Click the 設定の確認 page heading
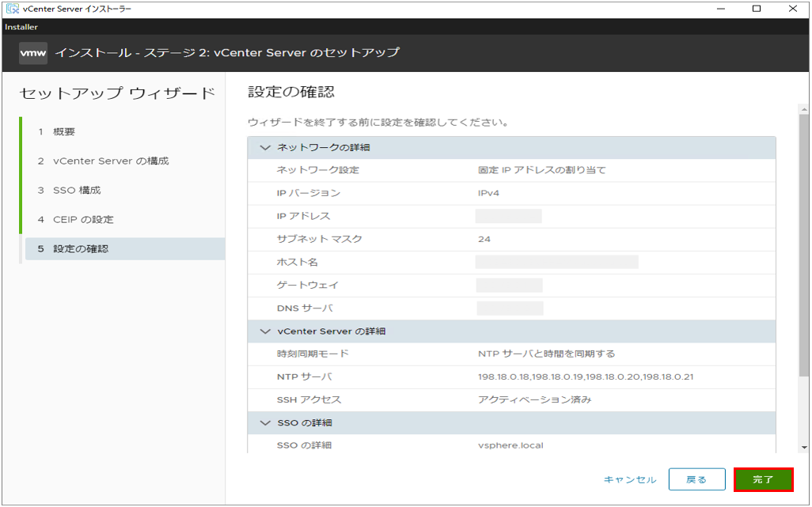 coord(291,92)
